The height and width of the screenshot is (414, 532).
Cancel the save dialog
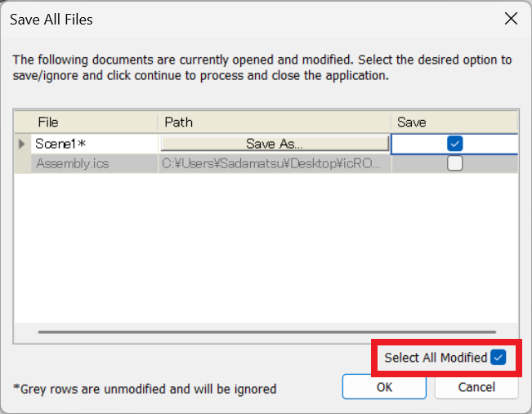[x=476, y=387]
